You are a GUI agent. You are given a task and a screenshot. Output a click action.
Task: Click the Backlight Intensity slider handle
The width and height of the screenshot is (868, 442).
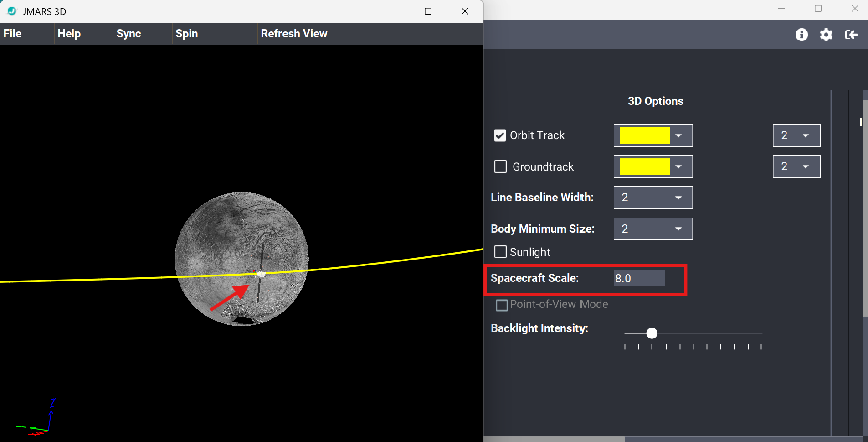(652, 333)
